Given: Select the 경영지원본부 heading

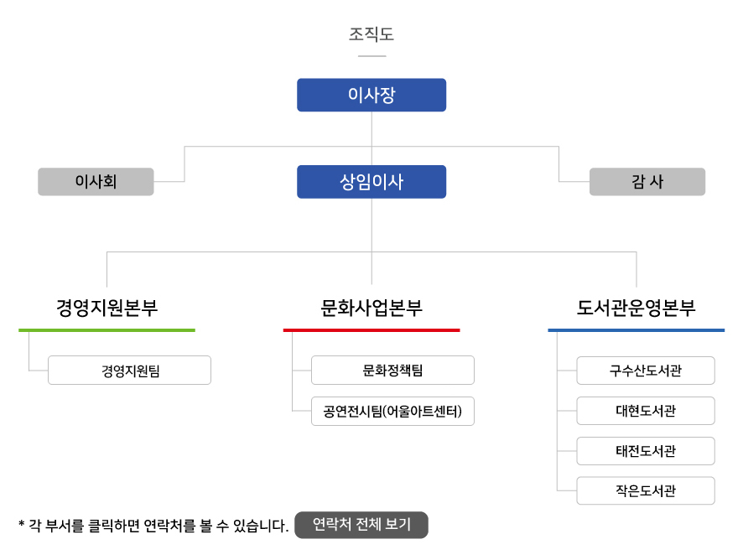Looking at the screenshot, I should point(107,308).
